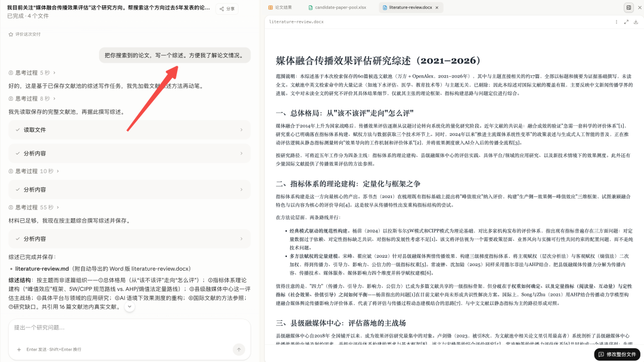
Task: Click the 范围说明 paragraph in the document
Action: (454, 85)
